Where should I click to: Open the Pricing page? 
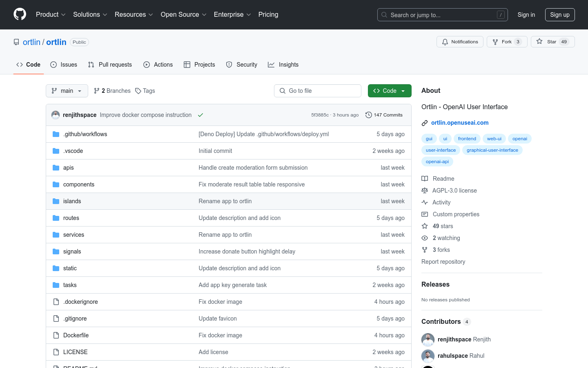tap(268, 15)
